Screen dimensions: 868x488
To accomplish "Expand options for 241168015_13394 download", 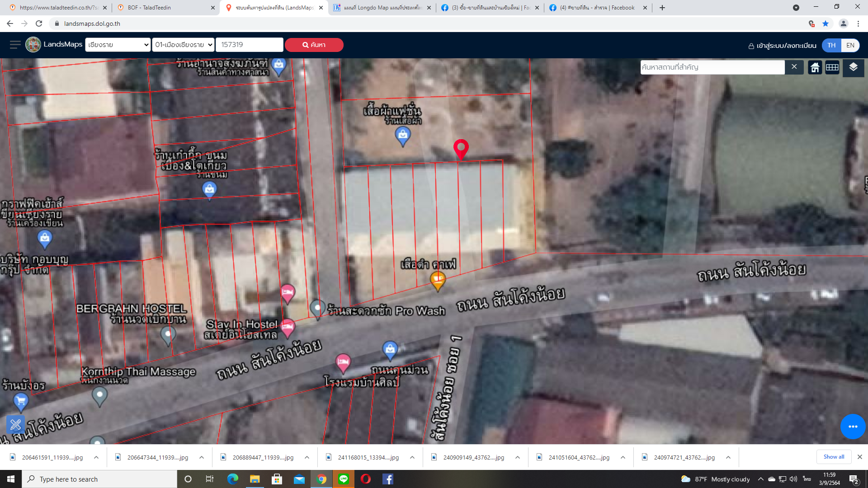I will tap(412, 457).
